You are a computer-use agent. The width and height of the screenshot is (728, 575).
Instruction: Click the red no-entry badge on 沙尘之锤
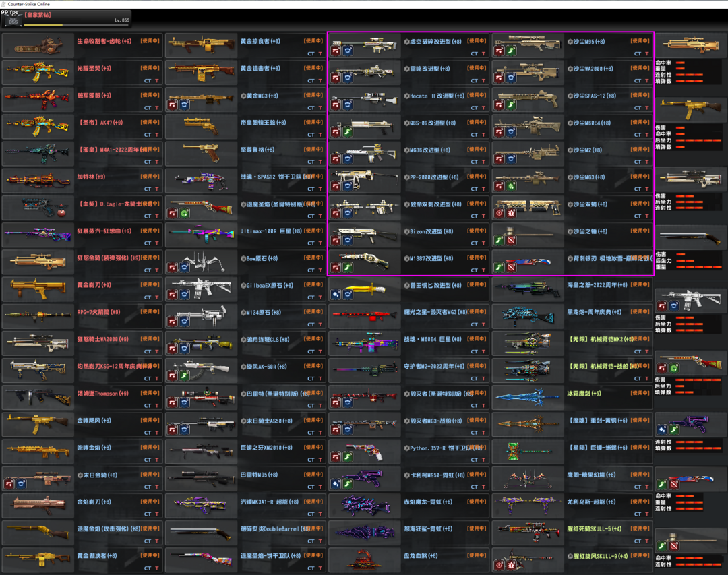(x=511, y=240)
